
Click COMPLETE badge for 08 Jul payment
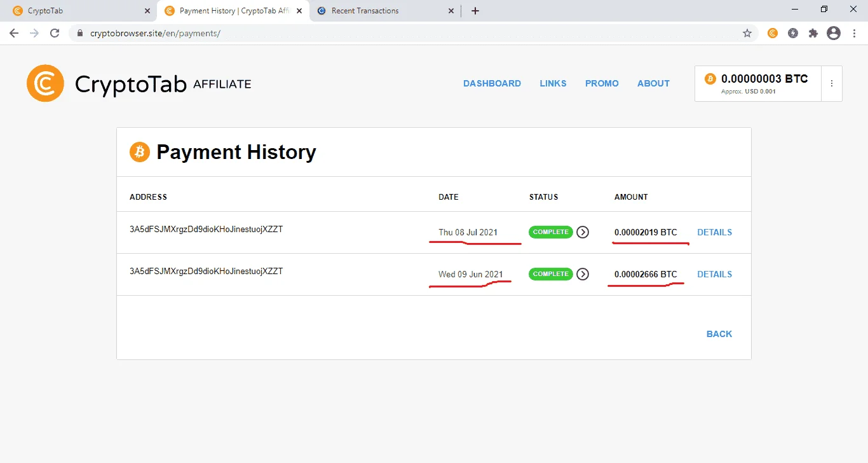[550, 232]
